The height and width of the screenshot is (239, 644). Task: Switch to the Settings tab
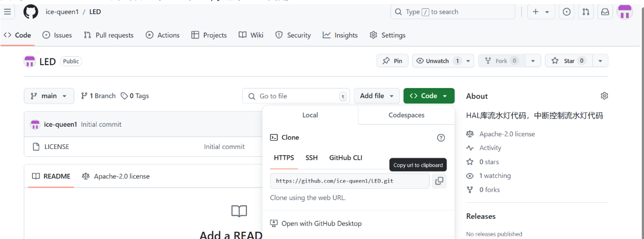tap(387, 35)
